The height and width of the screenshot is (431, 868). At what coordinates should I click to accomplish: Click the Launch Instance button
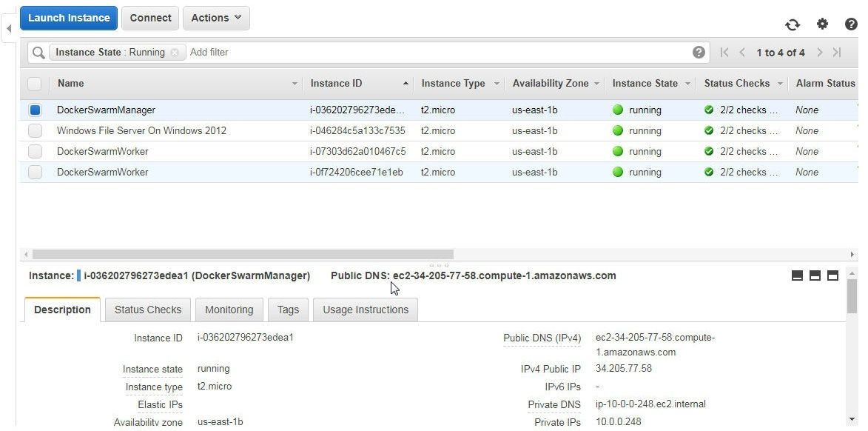[69, 18]
